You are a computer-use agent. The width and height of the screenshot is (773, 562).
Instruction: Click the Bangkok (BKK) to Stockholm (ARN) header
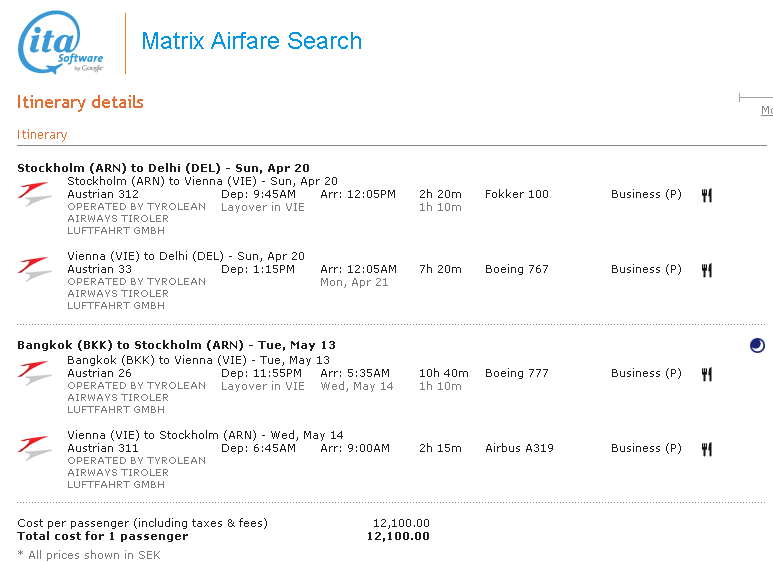tap(176, 345)
